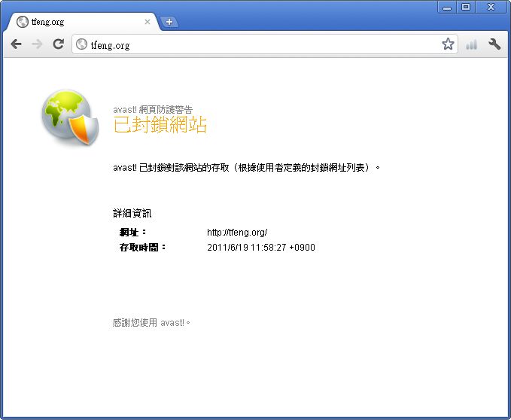Click globe site icon in address bar
The image size is (511, 420).
click(x=81, y=44)
